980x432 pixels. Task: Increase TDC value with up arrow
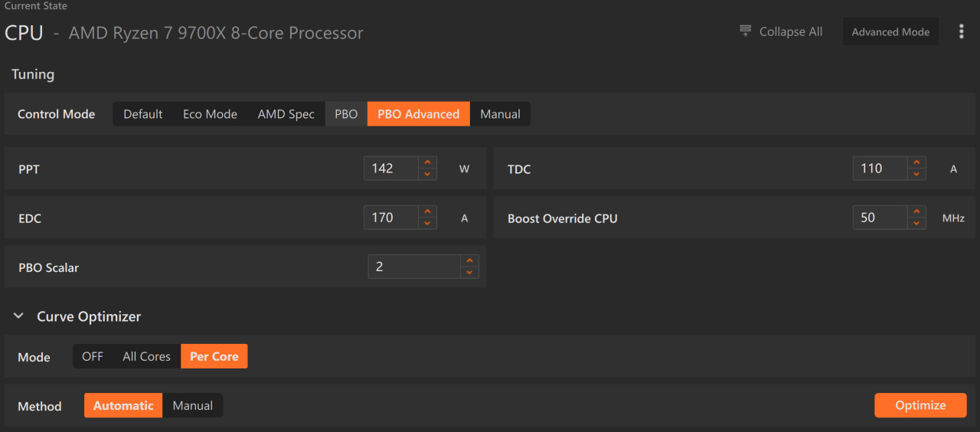[x=916, y=163]
